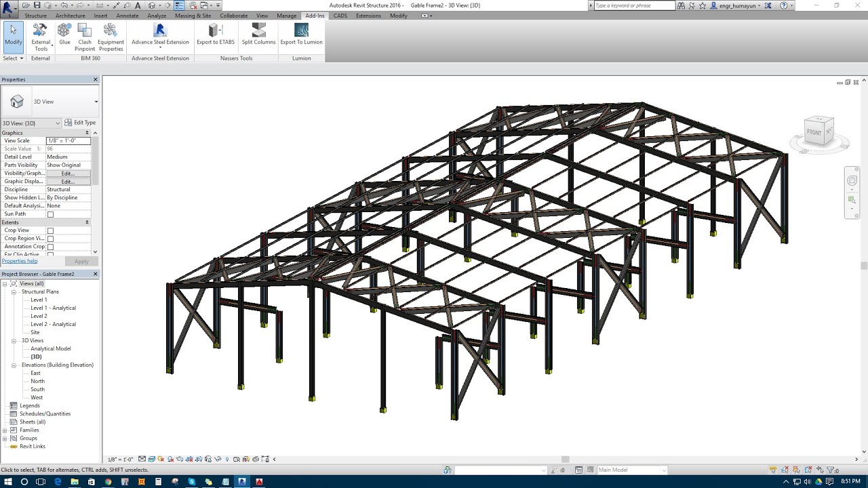Launch the Advance Steel Extension

tap(160, 34)
